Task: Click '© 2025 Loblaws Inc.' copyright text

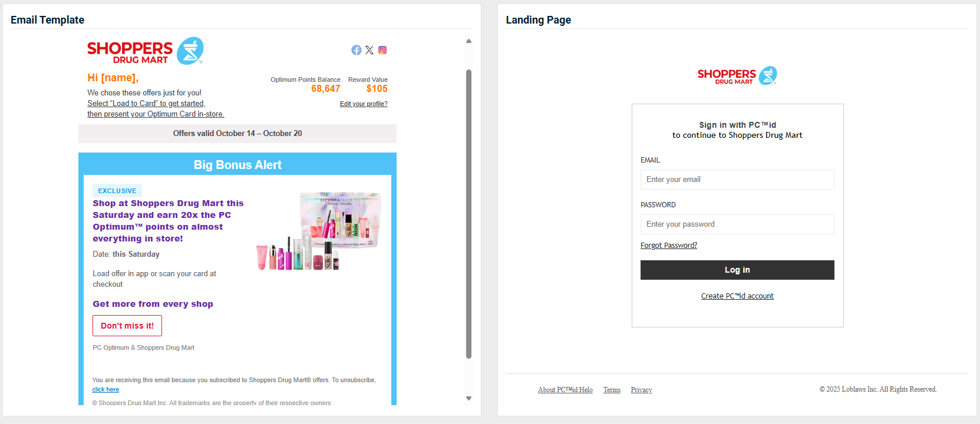Action: coord(878,389)
